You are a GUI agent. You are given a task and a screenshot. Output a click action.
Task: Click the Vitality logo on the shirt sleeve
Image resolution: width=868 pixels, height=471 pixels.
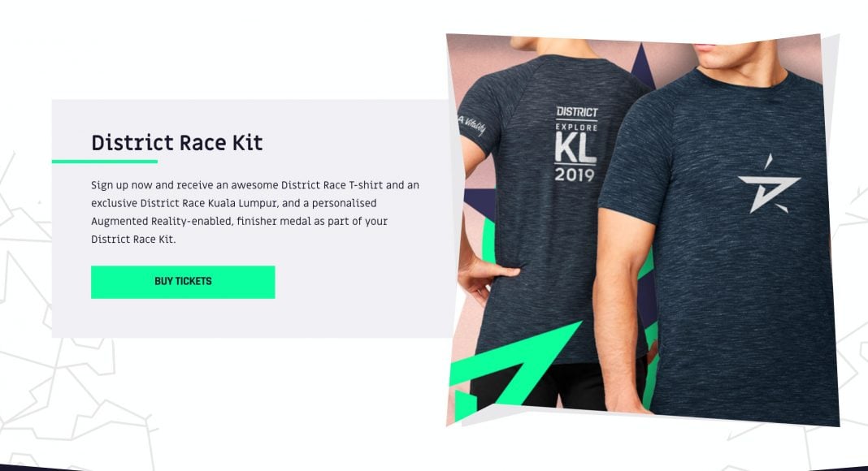click(x=471, y=125)
